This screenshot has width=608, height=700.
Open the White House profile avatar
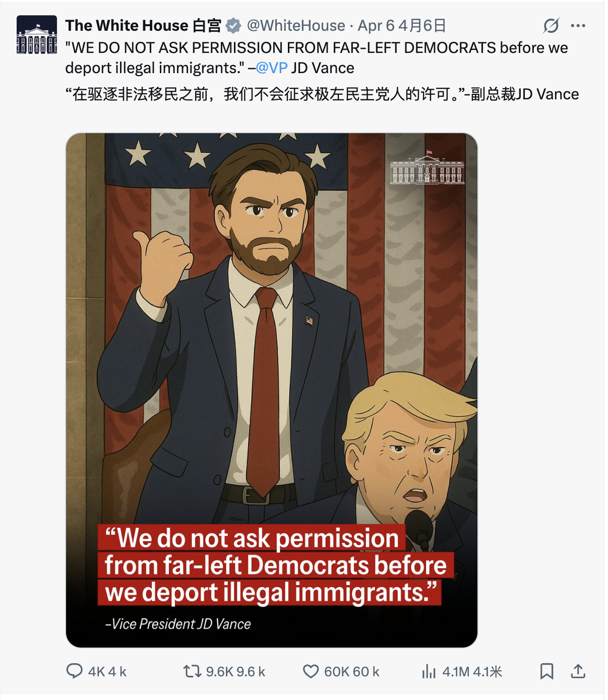click(37, 35)
